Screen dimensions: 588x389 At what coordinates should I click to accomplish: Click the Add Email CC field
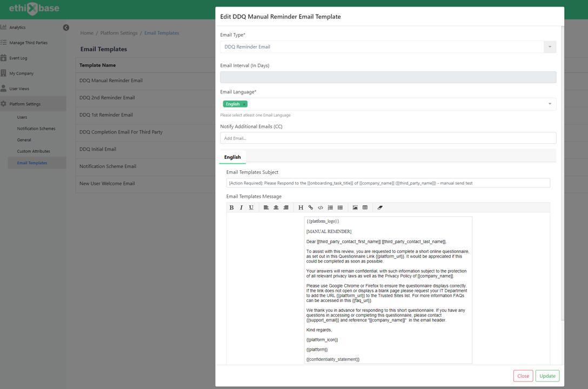(388, 138)
